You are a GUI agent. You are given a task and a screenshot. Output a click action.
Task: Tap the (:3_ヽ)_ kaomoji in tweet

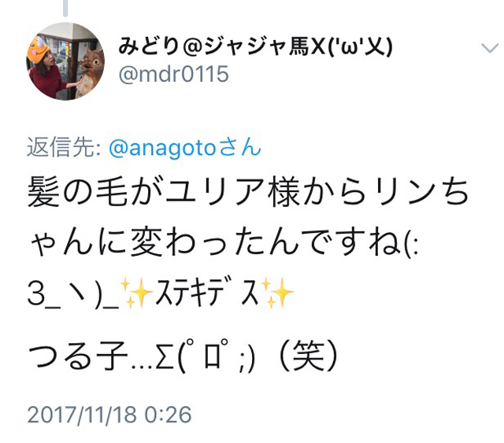pos(73,293)
